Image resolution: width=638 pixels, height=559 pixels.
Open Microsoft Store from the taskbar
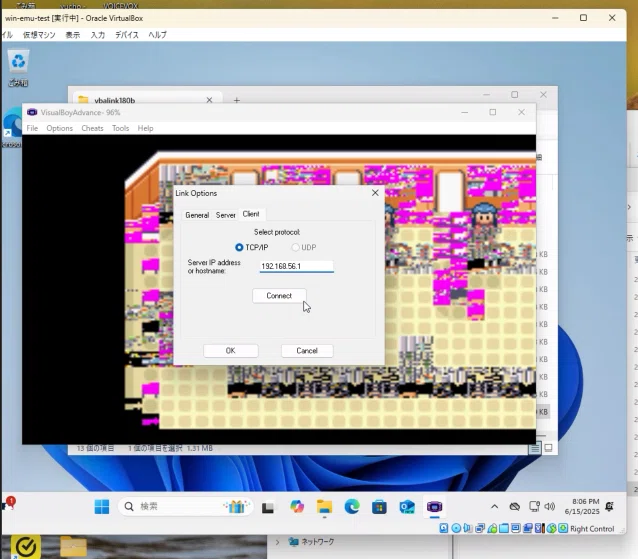pos(379,507)
